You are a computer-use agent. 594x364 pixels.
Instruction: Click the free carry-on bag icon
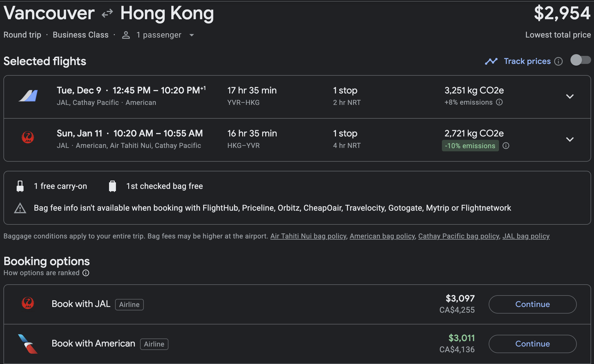pyautogui.click(x=20, y=186)
